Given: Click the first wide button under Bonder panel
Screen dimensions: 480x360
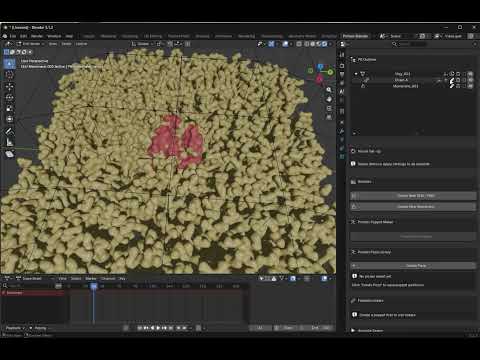Looking at the screenshot, I should (x=413, y=196).
